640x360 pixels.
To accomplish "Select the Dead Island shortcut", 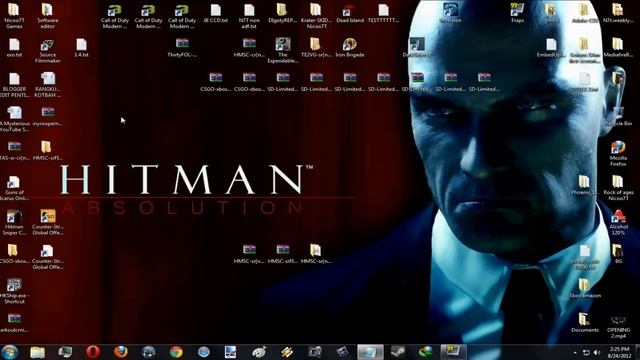I will tap(350, 13).
